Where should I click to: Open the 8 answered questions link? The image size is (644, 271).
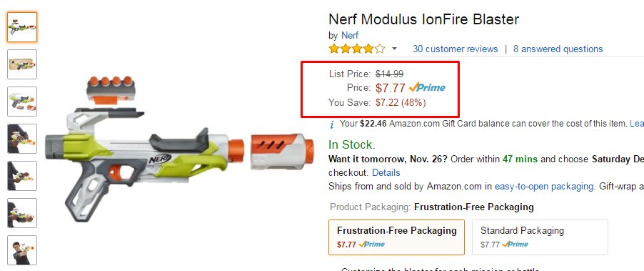click(558, 49)
